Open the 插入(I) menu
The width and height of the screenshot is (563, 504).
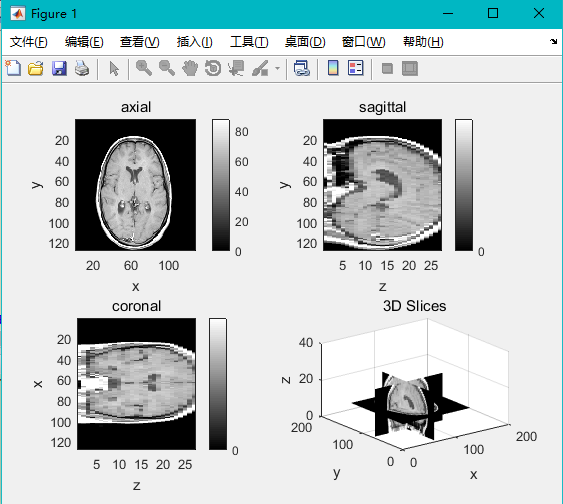pyautogui.click(x=194, y=42)
